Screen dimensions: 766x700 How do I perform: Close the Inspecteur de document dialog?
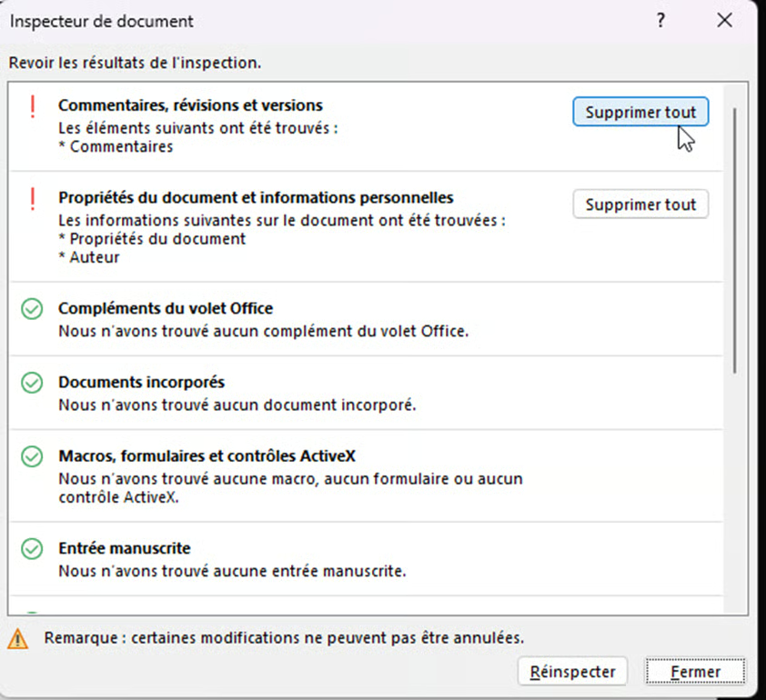724,20
